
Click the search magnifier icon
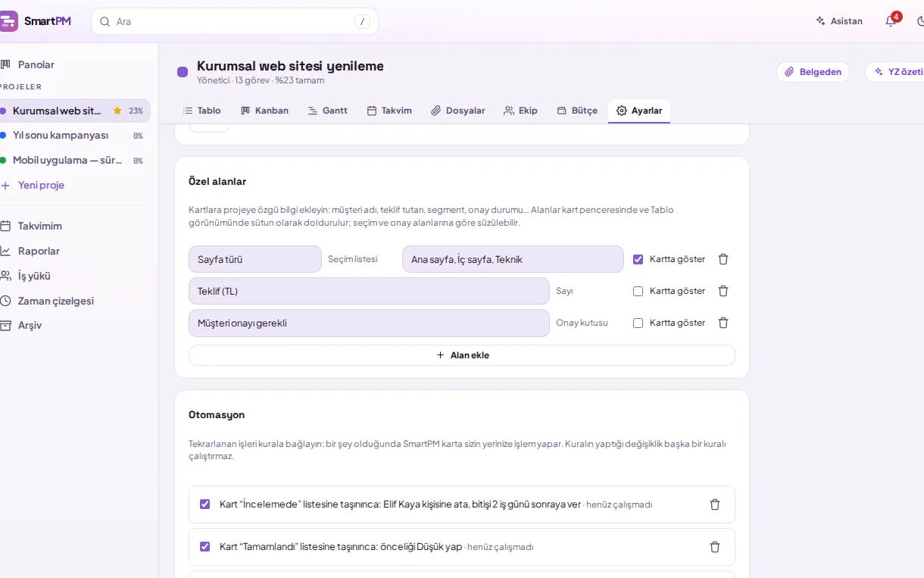[x=105, y=22]
